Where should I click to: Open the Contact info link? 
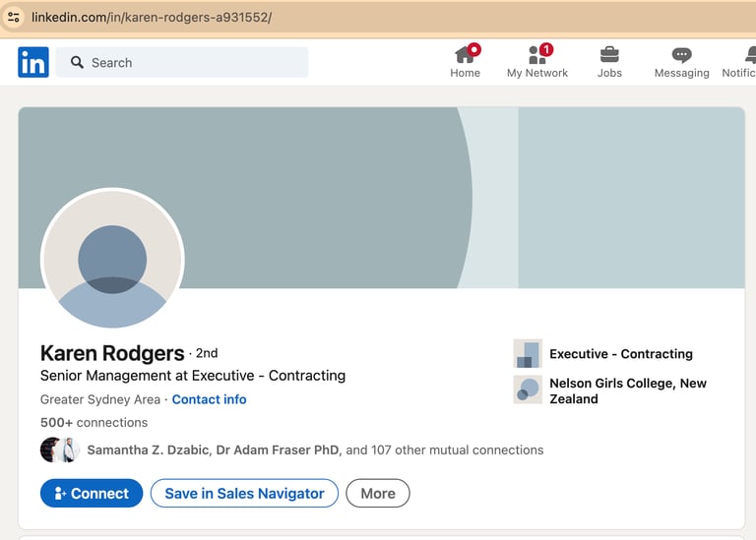click(210, 399)
